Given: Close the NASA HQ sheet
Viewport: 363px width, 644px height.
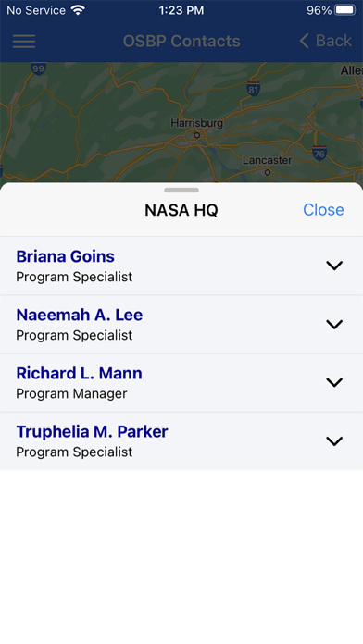Looking at the screenshot, I should pos(323,210).
